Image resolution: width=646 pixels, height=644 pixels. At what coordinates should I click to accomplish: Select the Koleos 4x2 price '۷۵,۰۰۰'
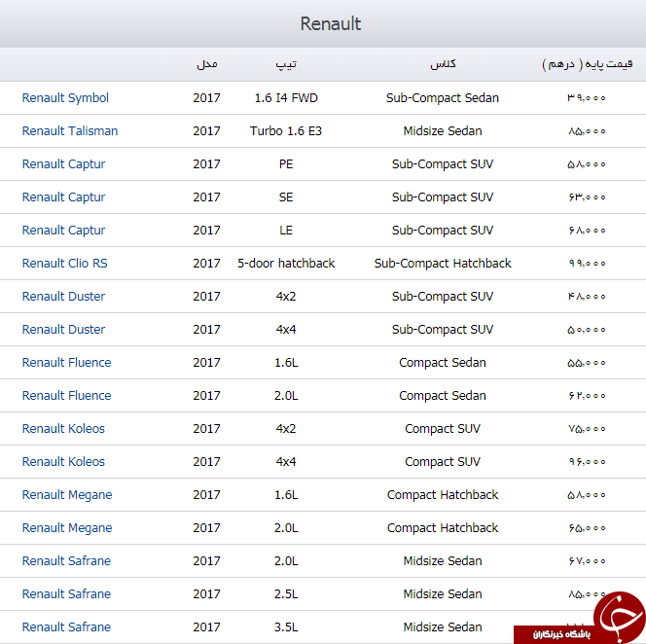tap(587, 428)
